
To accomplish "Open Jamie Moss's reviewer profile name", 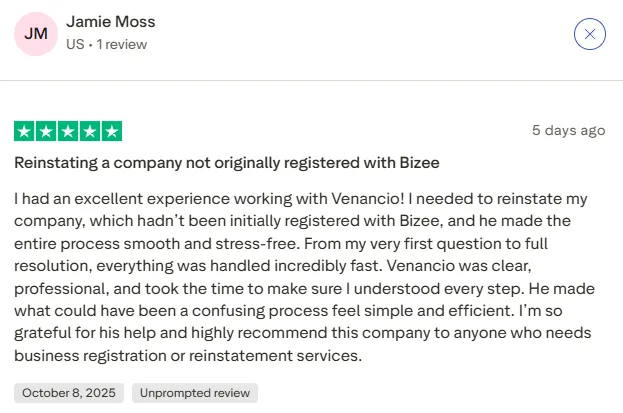I will (x=110, y=22).
